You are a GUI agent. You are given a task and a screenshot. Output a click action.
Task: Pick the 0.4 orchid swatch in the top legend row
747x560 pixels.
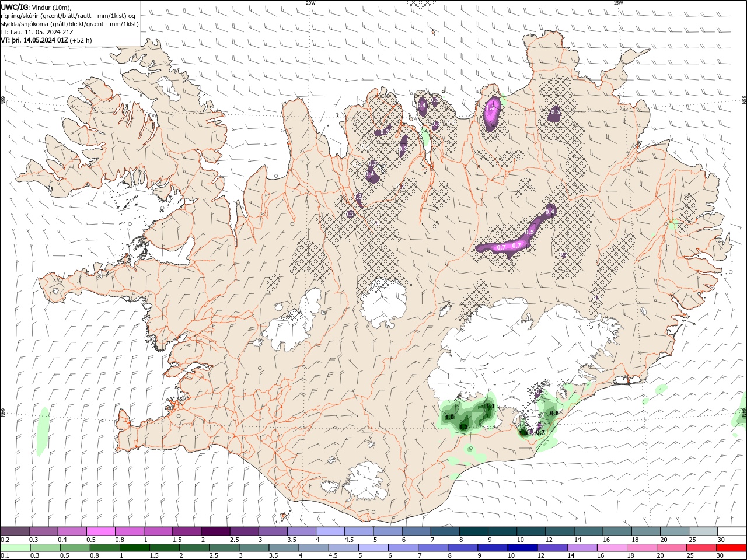pos(72,531)
